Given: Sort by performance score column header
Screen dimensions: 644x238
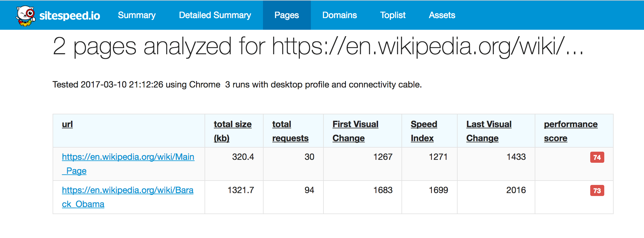Looking at the screenshot, I should [571, 131].
